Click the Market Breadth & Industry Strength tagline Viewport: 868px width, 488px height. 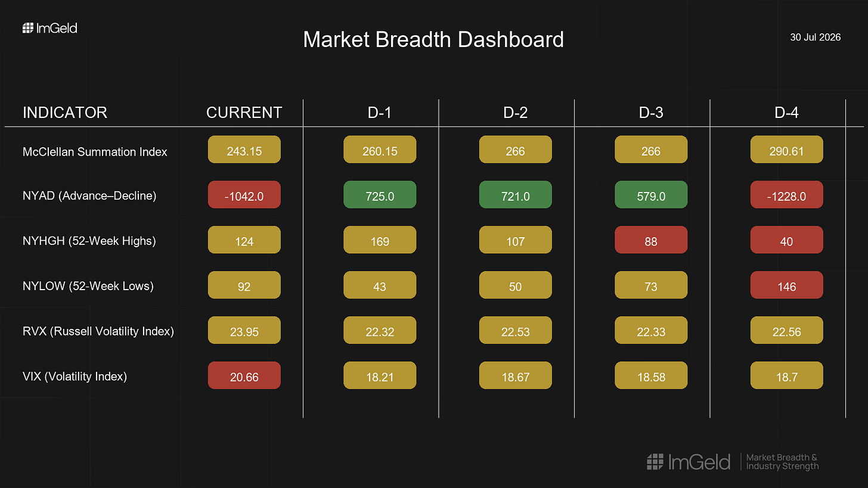click(782, 461)
